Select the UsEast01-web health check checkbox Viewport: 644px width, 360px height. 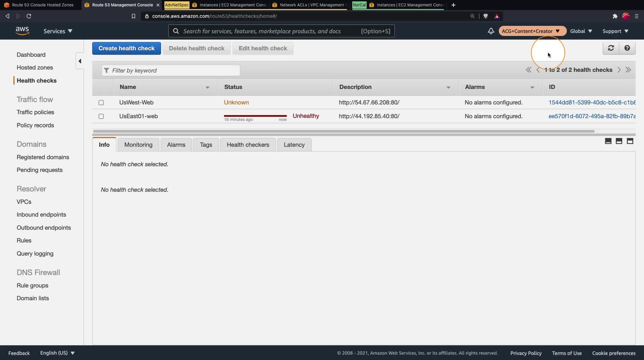(101, 116)
